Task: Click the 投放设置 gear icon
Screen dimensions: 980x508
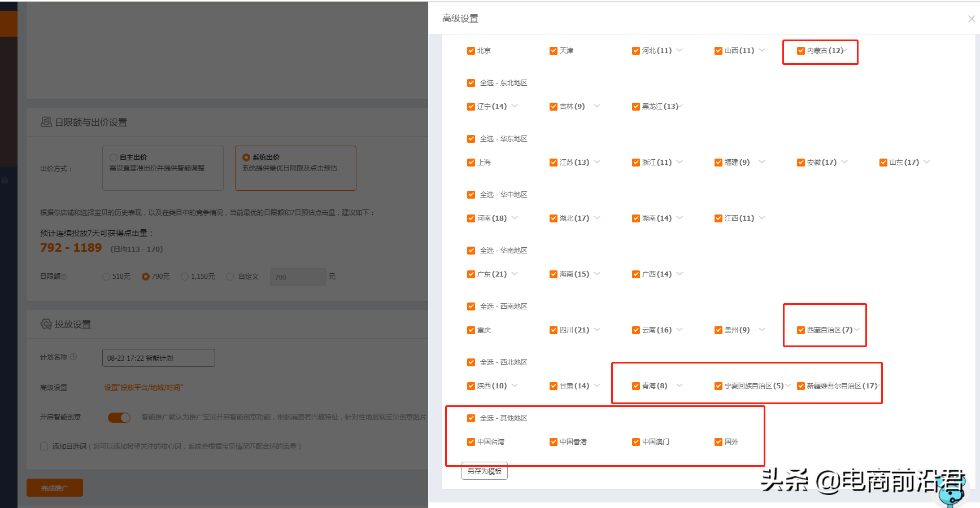Action: [46, 324]
